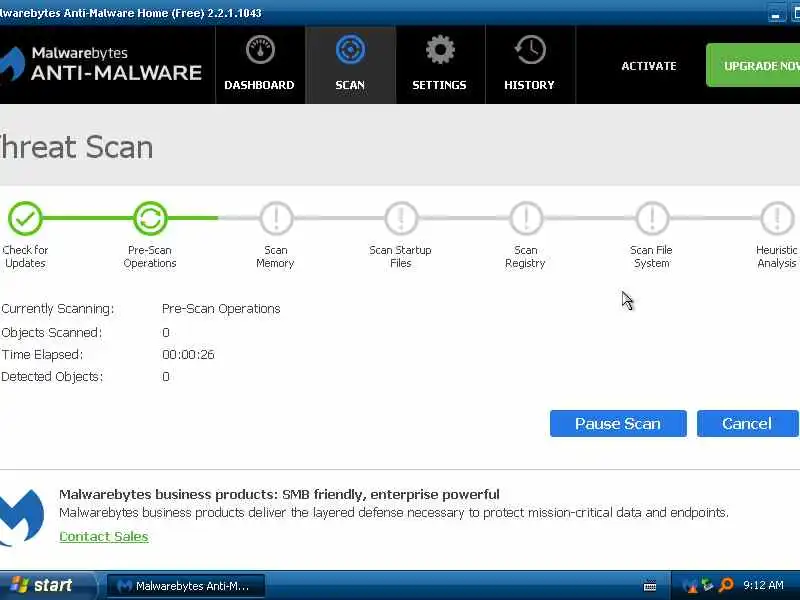The width and height of the screenshot is (800, 600).
Task: Click the green Upgrade Now button
Action: pos(753,65)
